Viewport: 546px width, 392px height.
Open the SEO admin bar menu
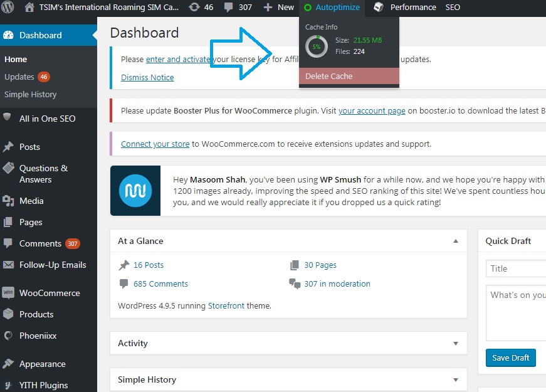click(453, 8)
